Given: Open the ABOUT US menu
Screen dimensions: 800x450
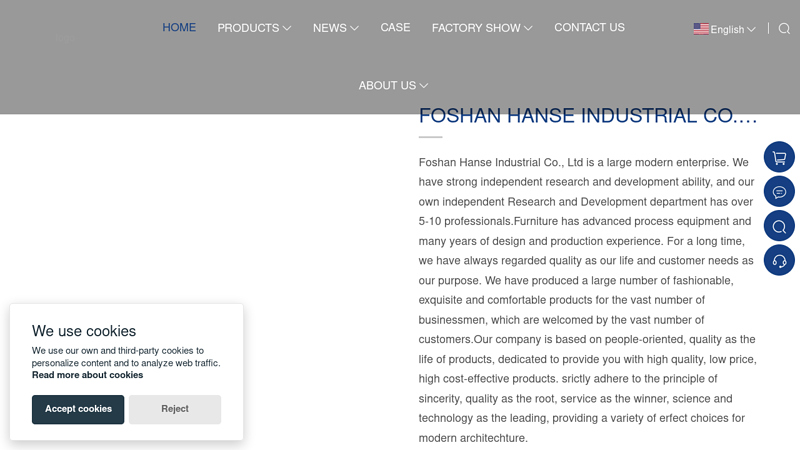Looking at the screenshot, I should tap(393, 86).
